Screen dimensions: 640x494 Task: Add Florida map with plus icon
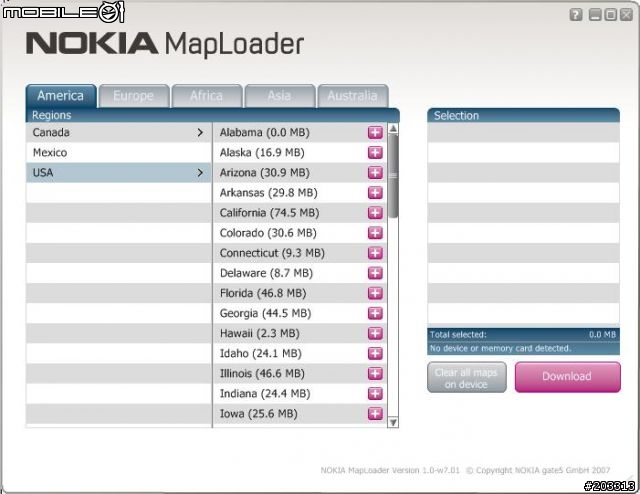click(375, 293)
